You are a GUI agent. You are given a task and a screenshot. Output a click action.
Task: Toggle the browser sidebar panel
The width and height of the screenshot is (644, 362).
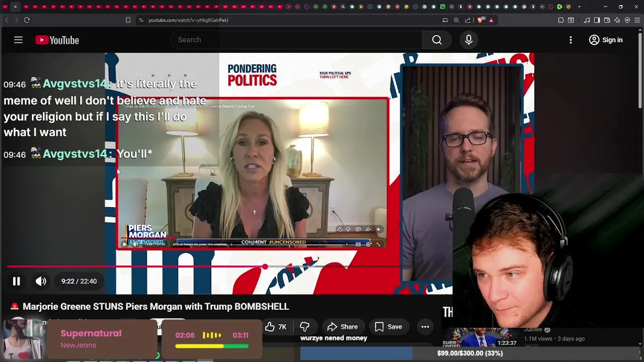tap(597, 20)
